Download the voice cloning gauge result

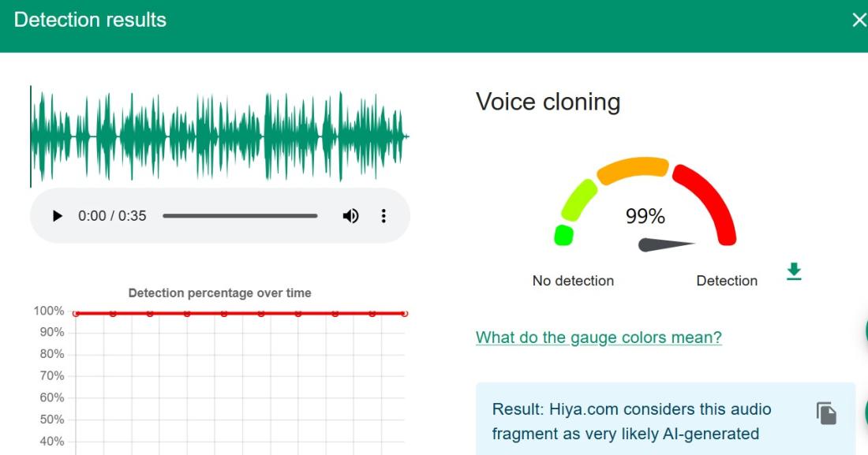794,271
